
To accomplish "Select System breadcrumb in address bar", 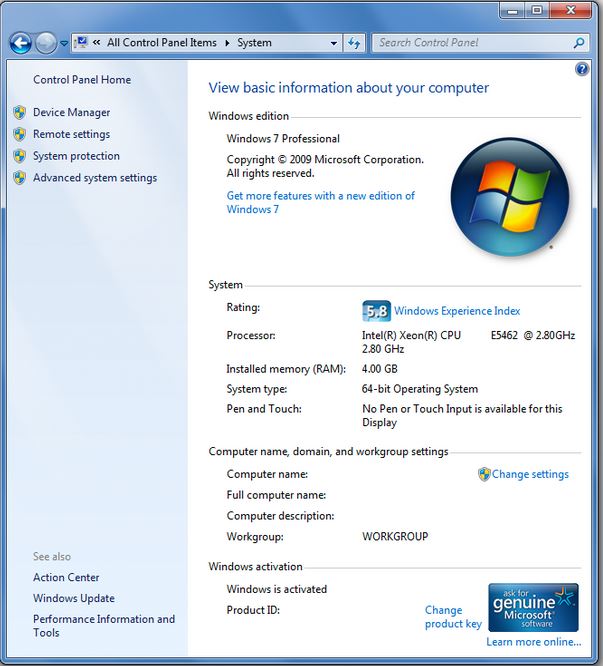I will pyautogui.click(x=254, y=42).
